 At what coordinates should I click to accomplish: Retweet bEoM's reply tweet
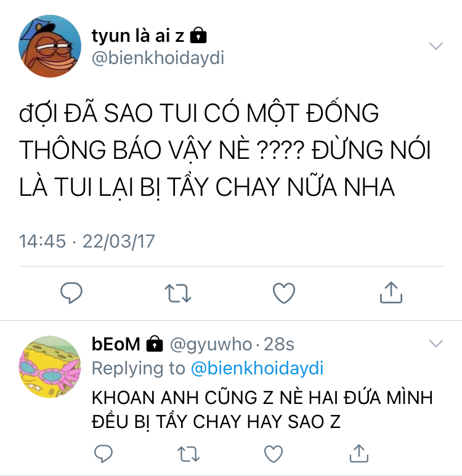click(x=188, y=454)
